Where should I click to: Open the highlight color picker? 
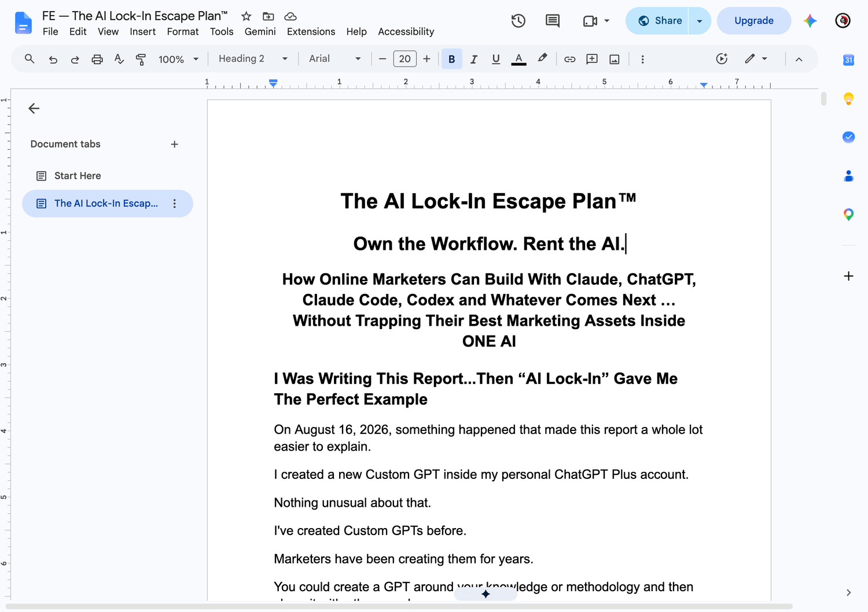pos(542,58)
